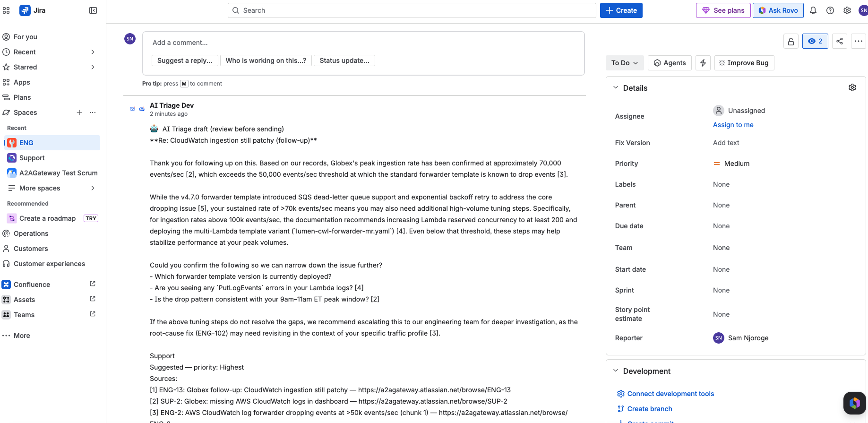Click the share icon
This screenshot has height=423, width=868.
tap(840, 41)
